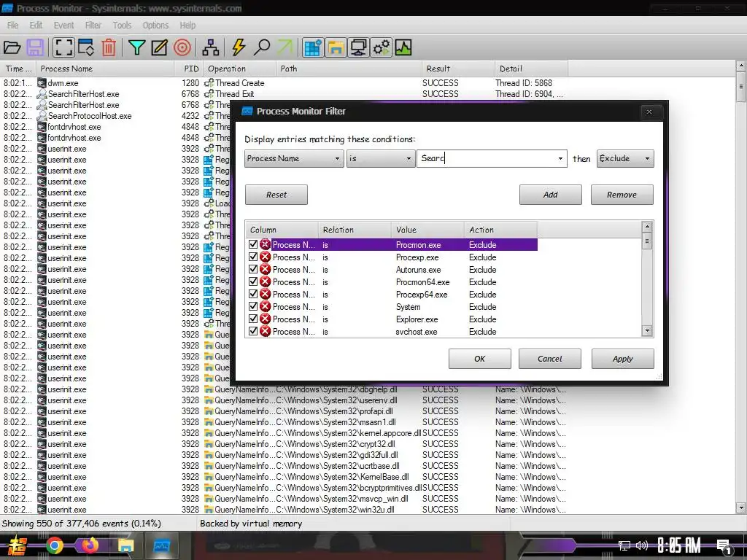Click Apply in filter dialog
Screen dimensions: 747x560
623,359
